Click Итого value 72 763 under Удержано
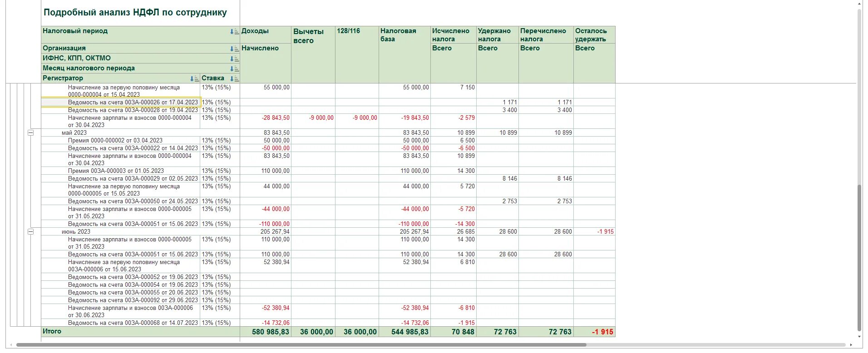This screenshot has height=353, width=868. [x=505, y=332]
